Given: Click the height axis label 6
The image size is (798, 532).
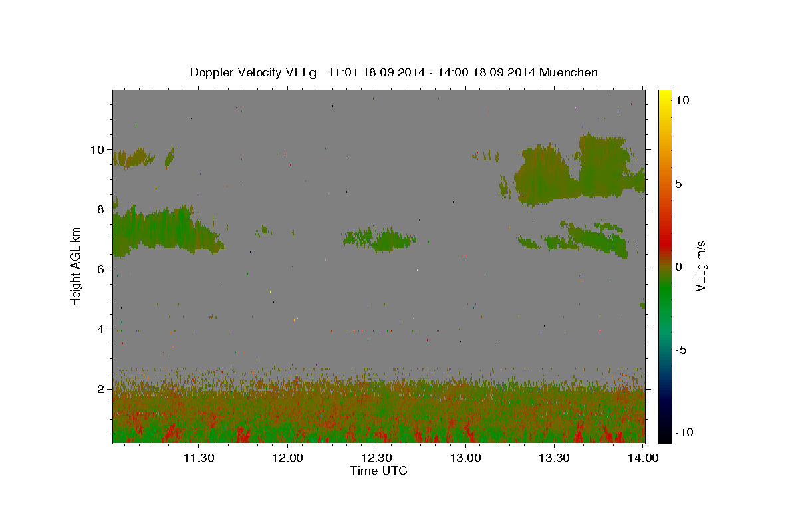Looking at the screenshot, I should click(102, 269).
